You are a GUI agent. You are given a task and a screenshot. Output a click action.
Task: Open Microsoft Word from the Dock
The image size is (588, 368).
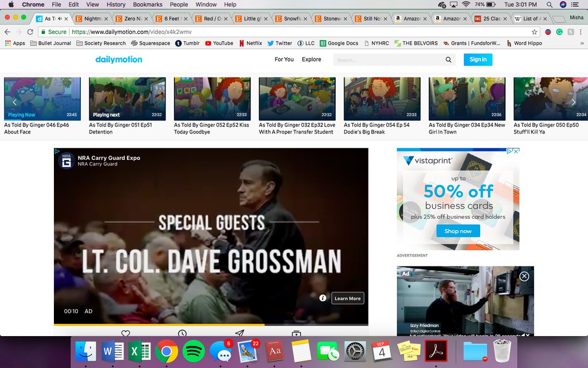(x=113, y=351)
